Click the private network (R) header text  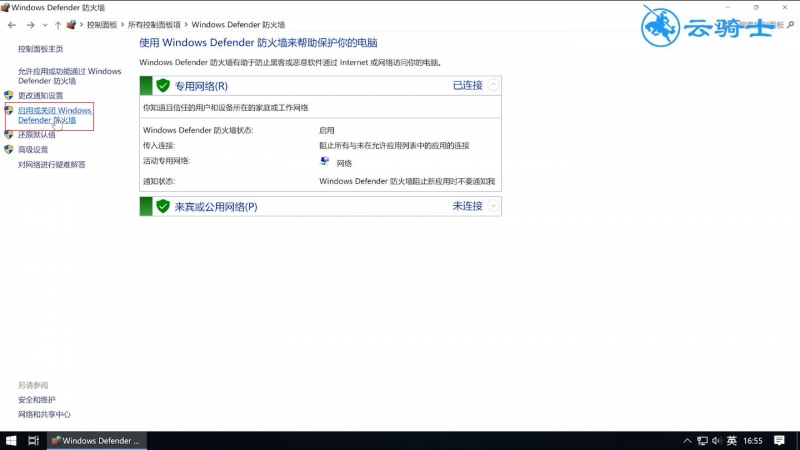click(x=201, y=86)
